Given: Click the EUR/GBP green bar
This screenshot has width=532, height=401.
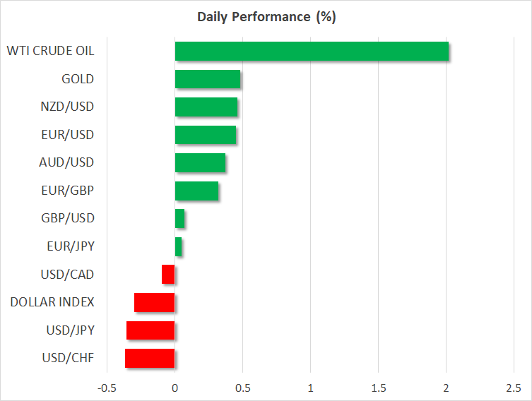Looking at the screenshot, I should tap(196, 191).
